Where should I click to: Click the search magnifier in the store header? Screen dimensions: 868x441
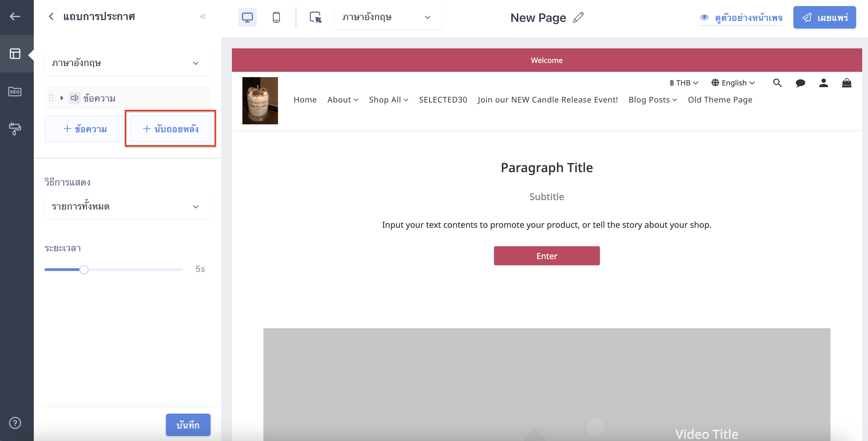(777, 83)
